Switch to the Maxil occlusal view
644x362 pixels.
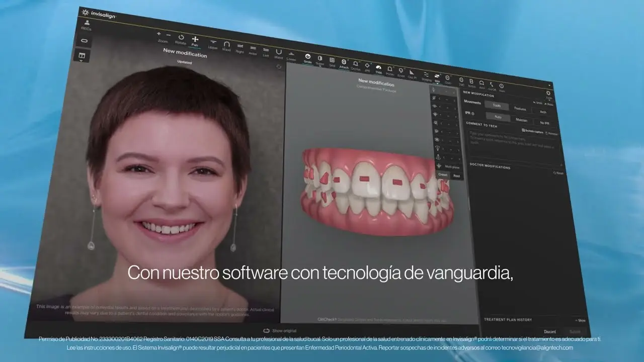tap(226, 46)
